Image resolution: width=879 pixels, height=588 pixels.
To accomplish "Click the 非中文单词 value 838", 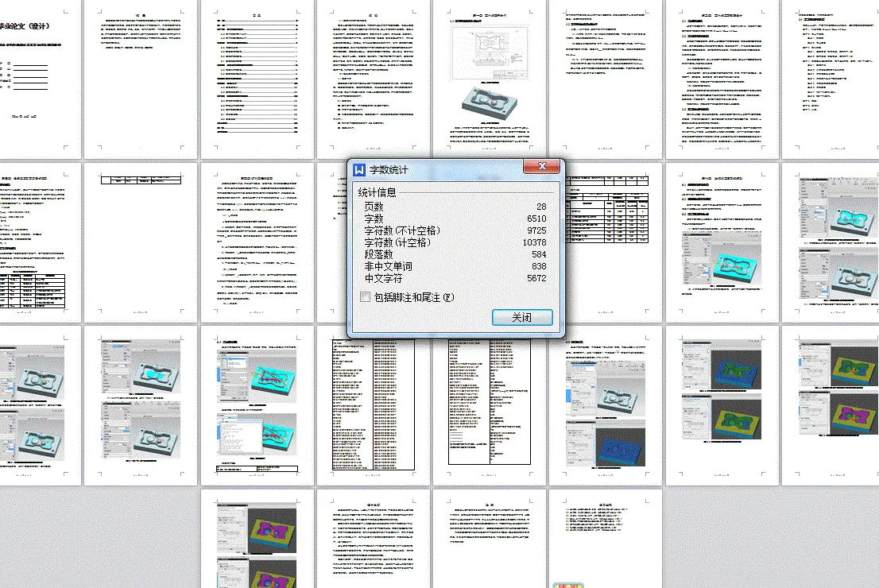I will coord(539,266).
